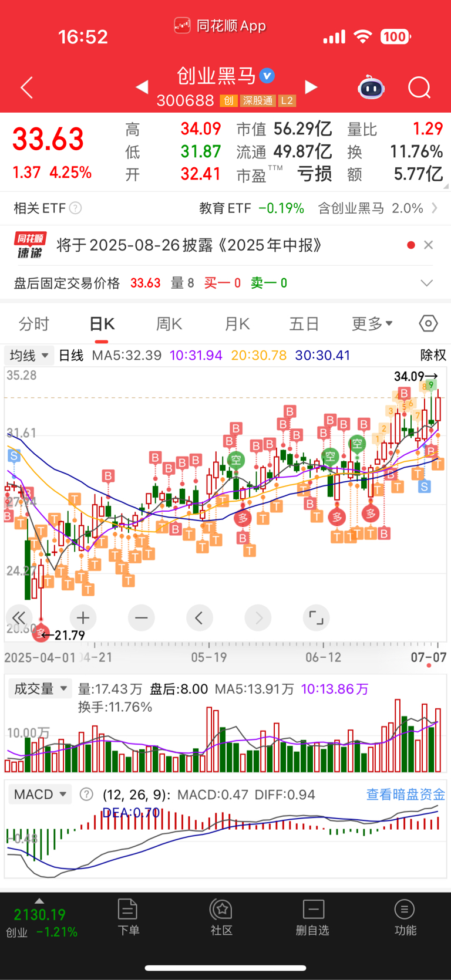Switch to the 五日 tab
Screen dimensions: 451x980
coord(304,323)
